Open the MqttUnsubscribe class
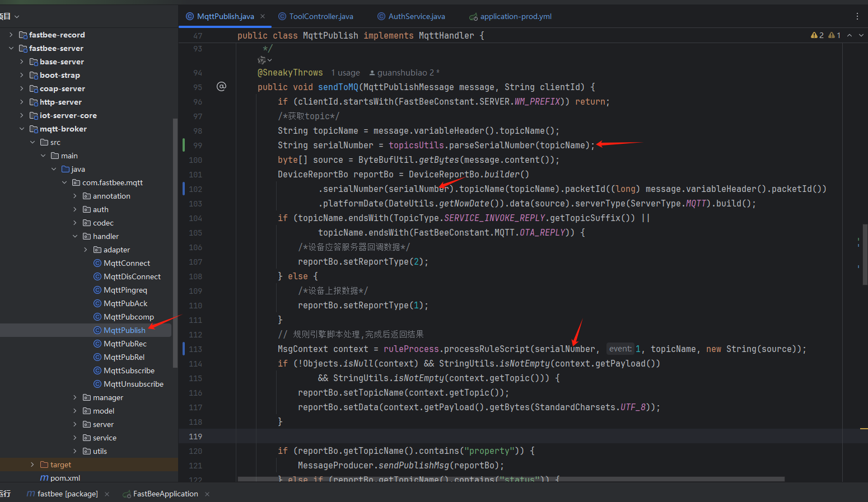Viewport: 868px width, 502px height. (128, 384)
